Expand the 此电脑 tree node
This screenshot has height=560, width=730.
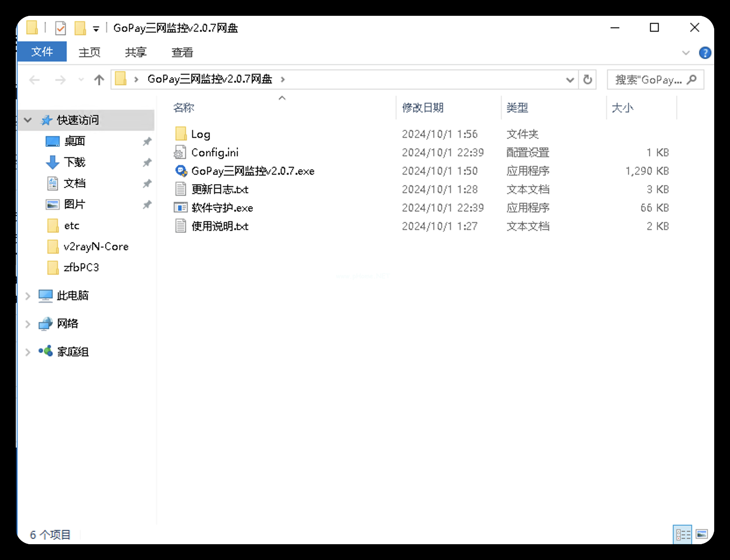coord(28,296)
